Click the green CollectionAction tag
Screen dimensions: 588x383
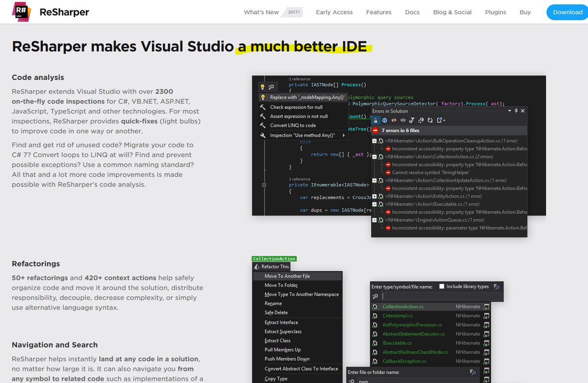tap(274, 259)
